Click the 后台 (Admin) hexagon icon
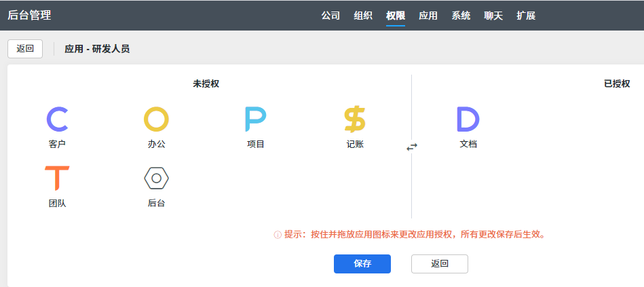644x287 pixels. tap(156, 178)
